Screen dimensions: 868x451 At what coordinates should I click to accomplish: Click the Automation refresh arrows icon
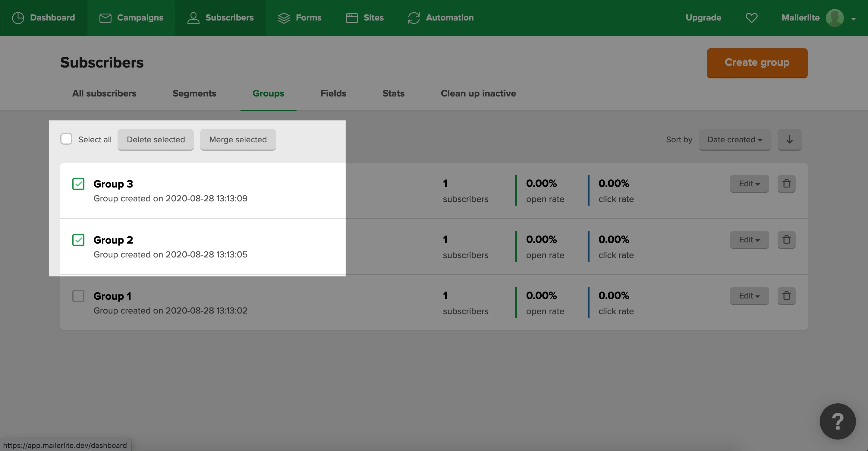(x=414, y=18)
